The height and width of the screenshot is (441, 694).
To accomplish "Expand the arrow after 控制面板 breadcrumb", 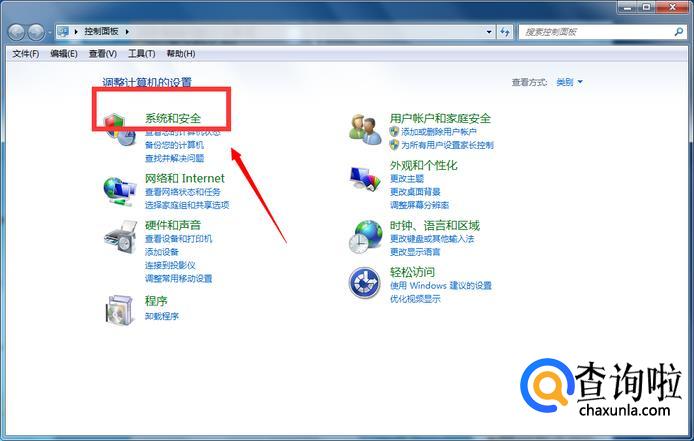I will click(x=127, y=31).
